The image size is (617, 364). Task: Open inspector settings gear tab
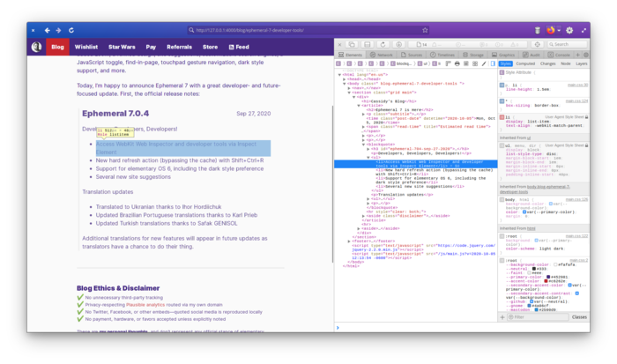586,55
